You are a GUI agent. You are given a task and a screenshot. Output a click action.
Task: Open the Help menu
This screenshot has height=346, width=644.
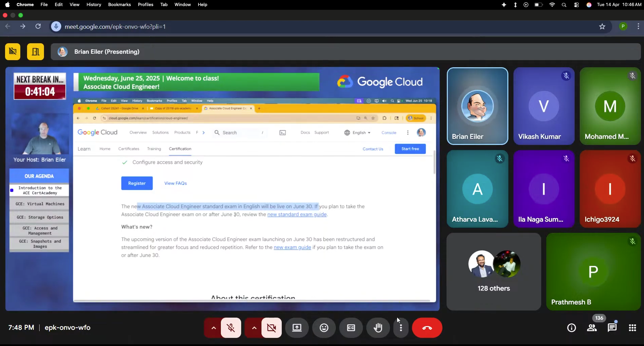(202, 5)
